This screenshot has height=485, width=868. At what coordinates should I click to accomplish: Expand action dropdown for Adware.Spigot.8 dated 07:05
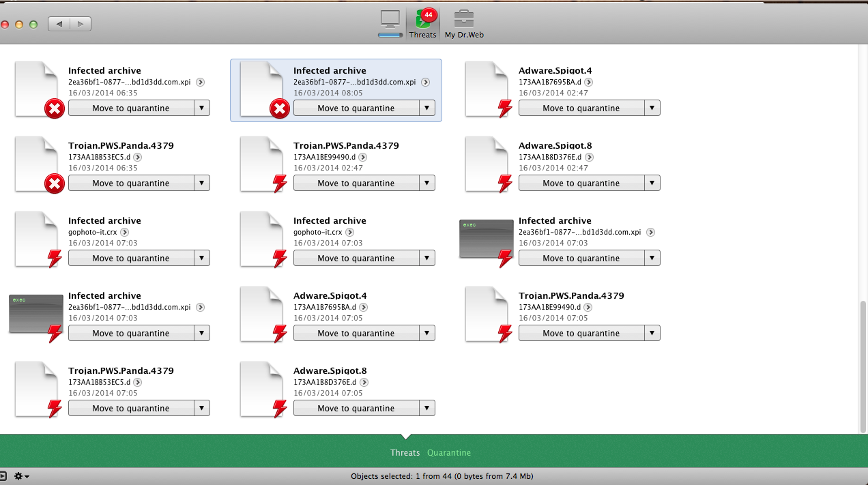pos(427,408)
